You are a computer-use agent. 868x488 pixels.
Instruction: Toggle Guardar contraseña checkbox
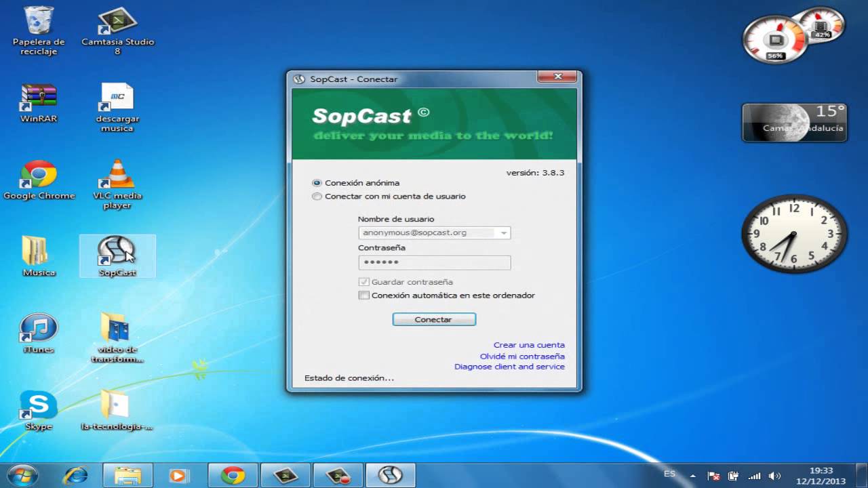point(364,282)
